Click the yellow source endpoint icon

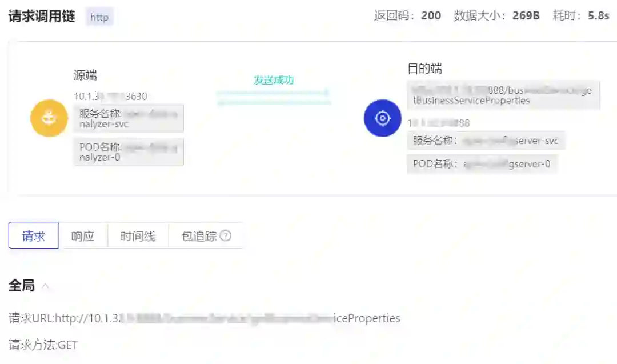click(49, 118)
